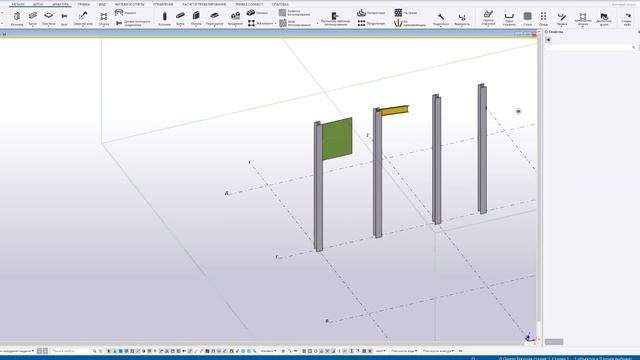Open the TRIMBLE CONNECT ribbon tab
640x360 pixels.
pyautogui.click(x=249, y=4)
